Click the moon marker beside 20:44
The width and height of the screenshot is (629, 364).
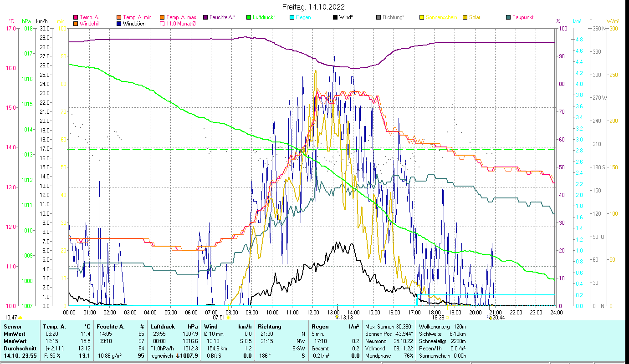(491, 318)
